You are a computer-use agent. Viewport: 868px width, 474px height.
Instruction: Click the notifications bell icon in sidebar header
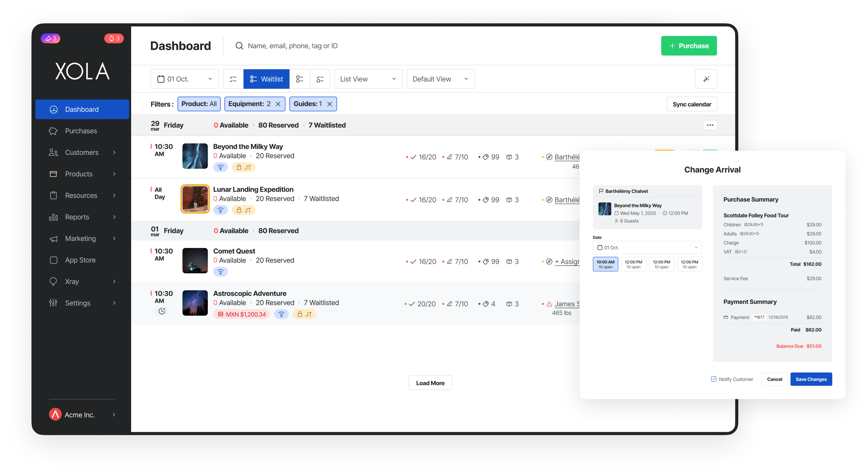(x=113, y=38)
